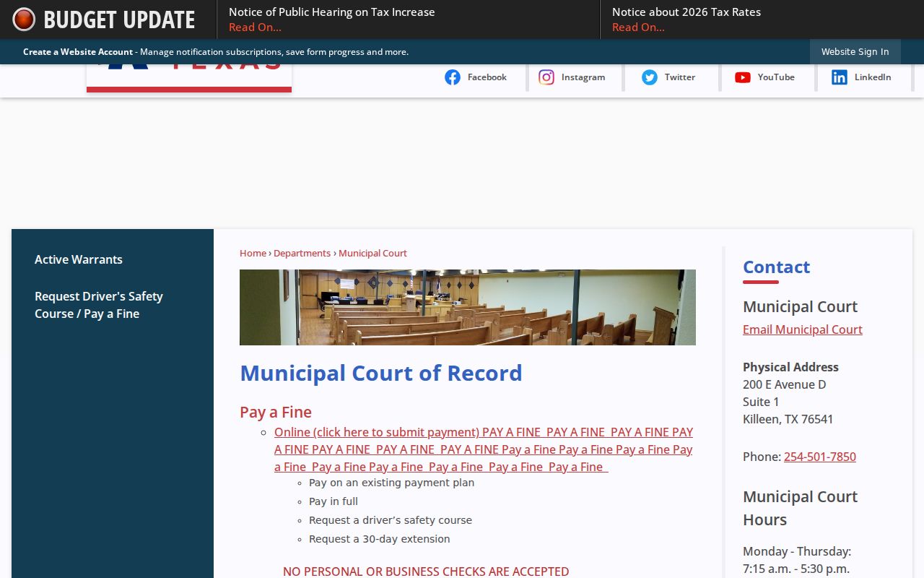Open the Facebook icon link
Screen dimensions: 924x578
point(453,77)
